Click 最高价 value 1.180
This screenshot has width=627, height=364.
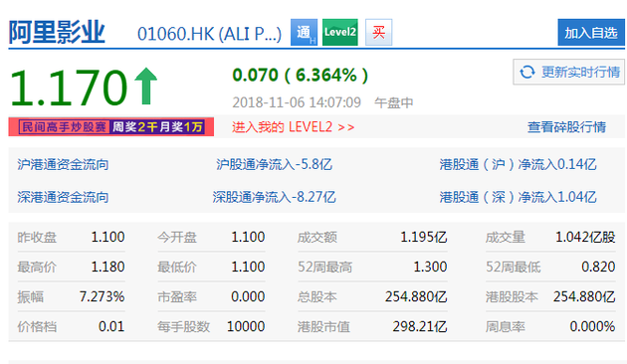(x=107, y=267)
